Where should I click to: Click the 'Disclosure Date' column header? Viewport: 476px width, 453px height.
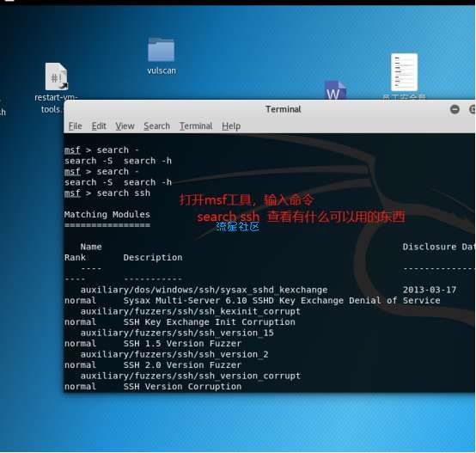point(439,247)
